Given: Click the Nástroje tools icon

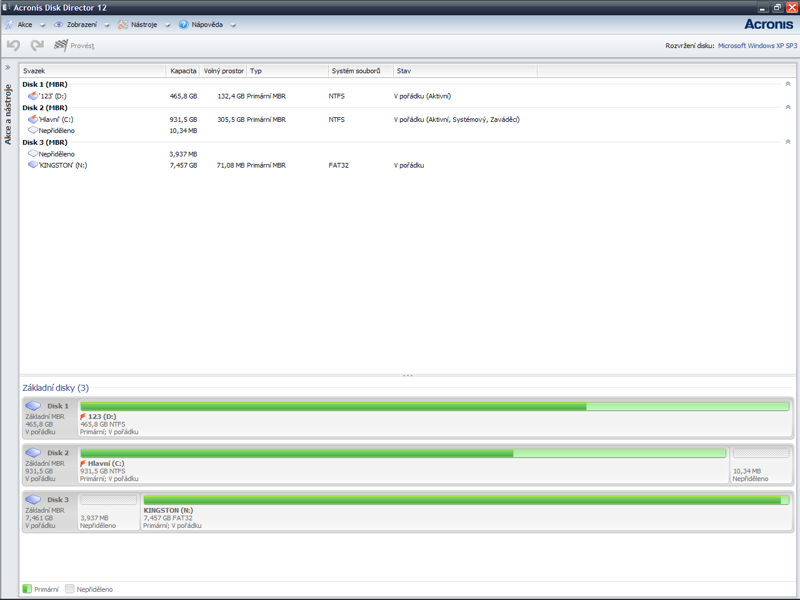Looking at the screenshot, I should [x=123, y=24].
